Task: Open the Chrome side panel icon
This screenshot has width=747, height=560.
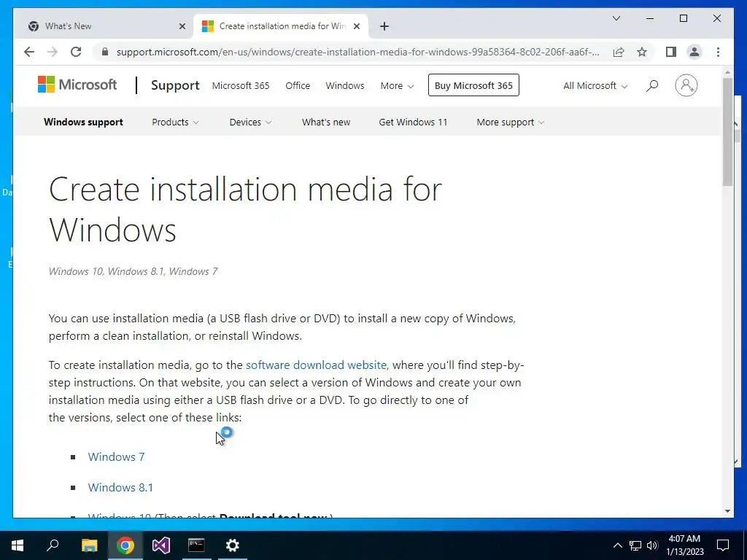Action: tap(671, 52)
